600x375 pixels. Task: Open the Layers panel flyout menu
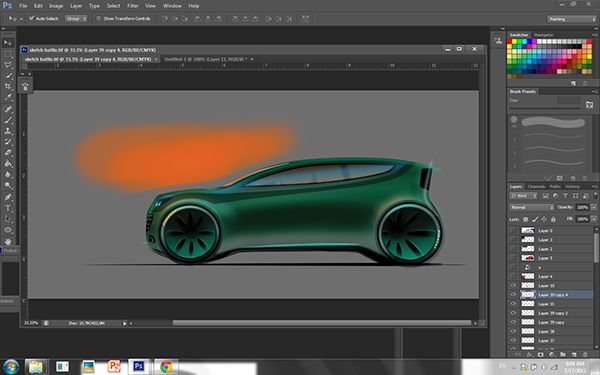(594, 187)
